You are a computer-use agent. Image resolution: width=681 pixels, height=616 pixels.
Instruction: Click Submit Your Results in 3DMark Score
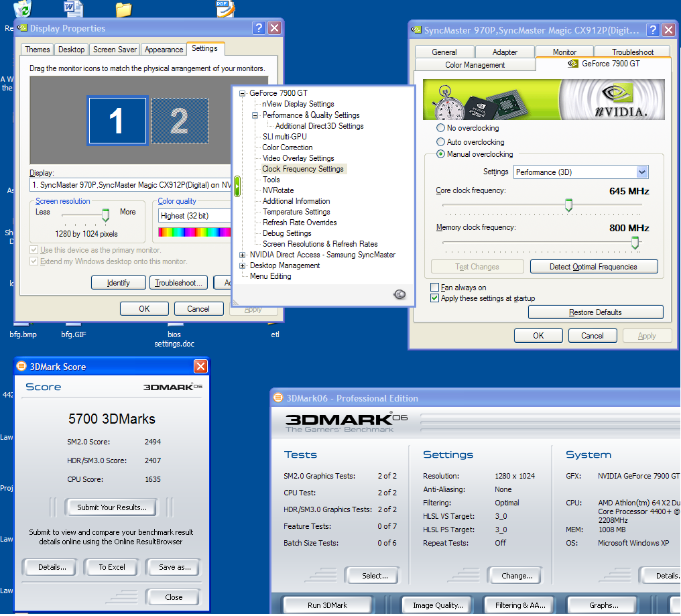point(112,507)
